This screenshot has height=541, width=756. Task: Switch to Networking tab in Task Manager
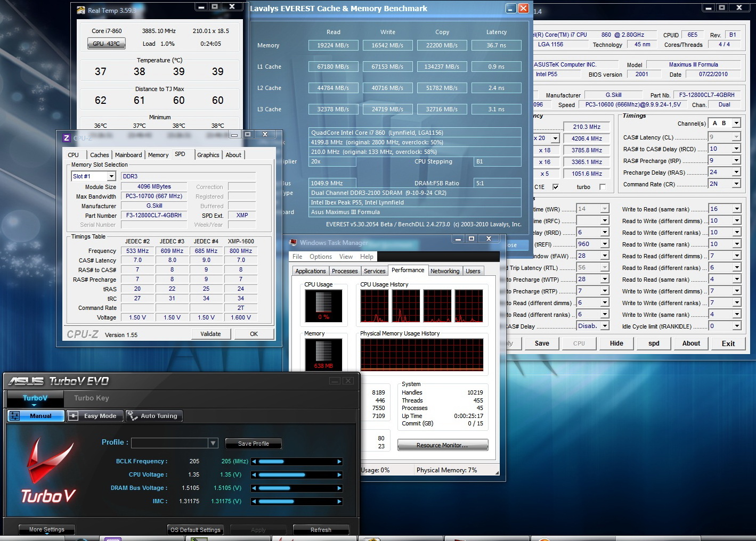(445, 271)
